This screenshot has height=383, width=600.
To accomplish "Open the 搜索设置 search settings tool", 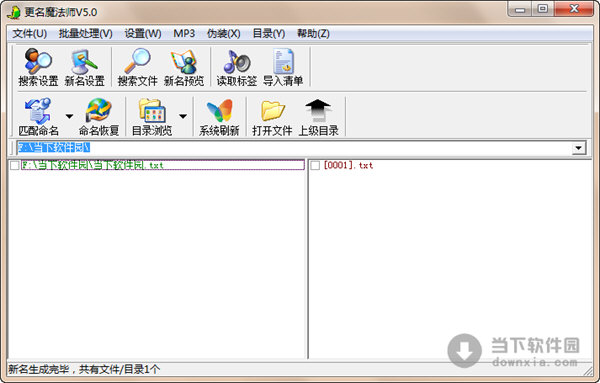I will [x=38, y=67].
